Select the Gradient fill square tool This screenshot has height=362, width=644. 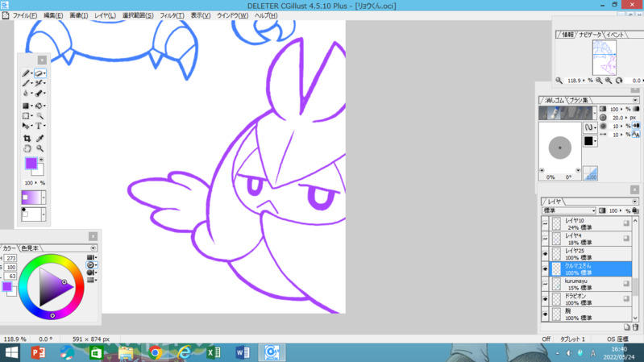click(26, 106)
